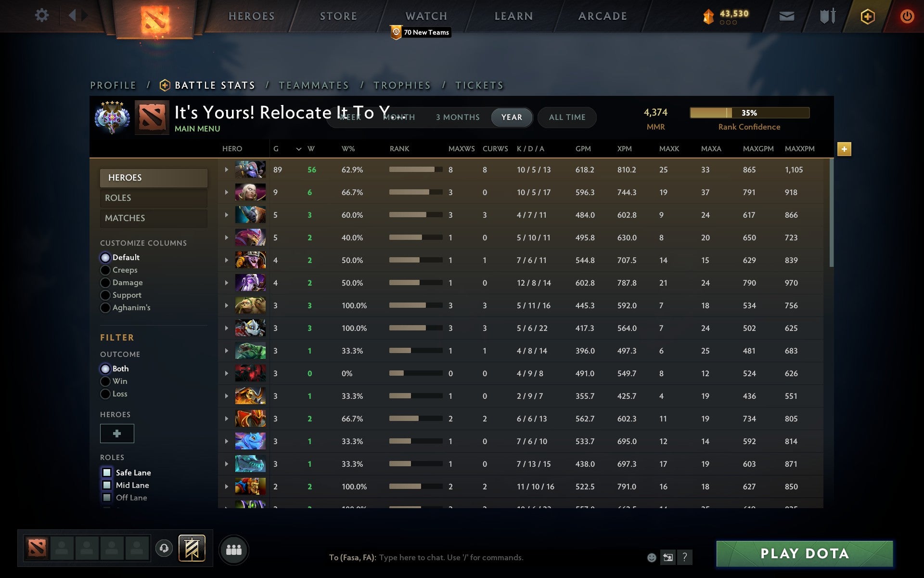
Task: Open the games sort chevron in G column
Action: click(298, 149)
